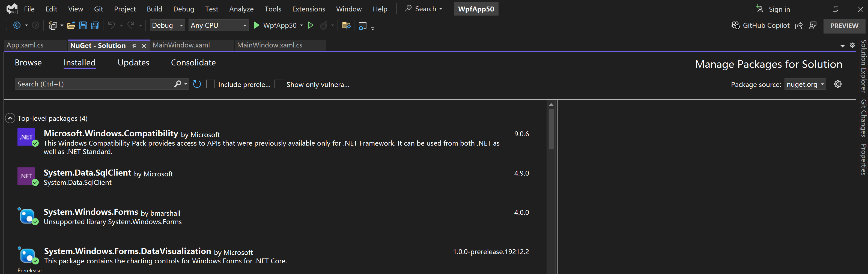868x274 pixels.
Task: Open the File menu
Action: tap(29, 9)
